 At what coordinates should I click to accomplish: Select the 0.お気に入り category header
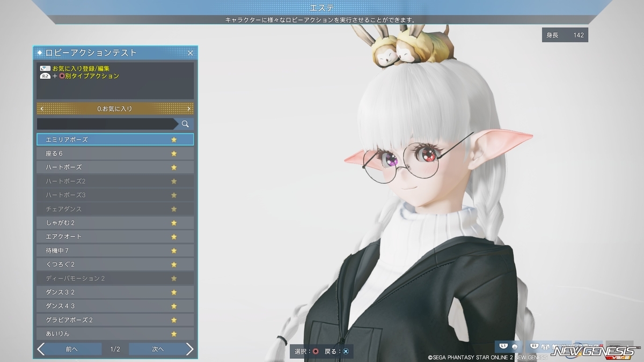(x=115, y=109)
